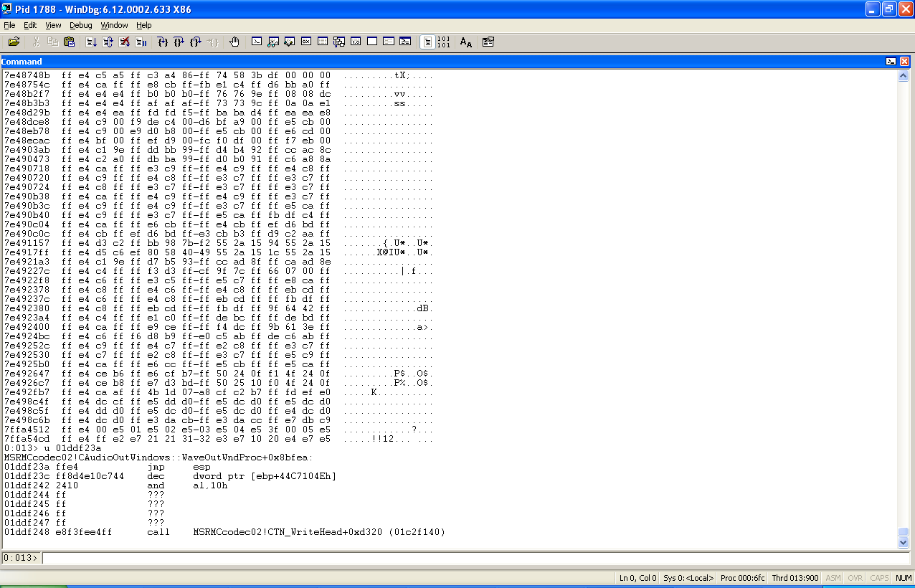Open the Window menu
The width and height of the screenshot is (915, 588).
[x=114, y=25]
